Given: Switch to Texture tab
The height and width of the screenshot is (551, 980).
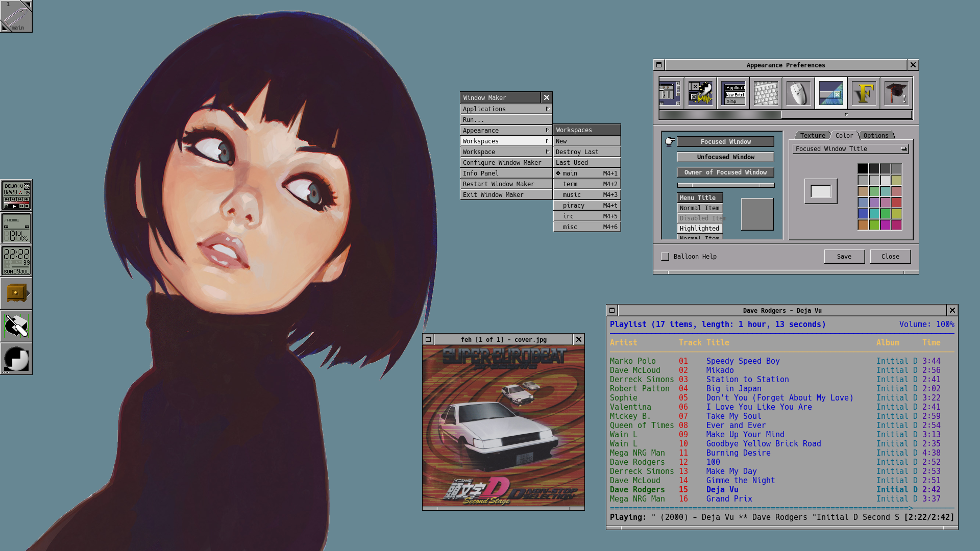Looking at the screenshot, I should pyautogui.click(x=812, y=136).
